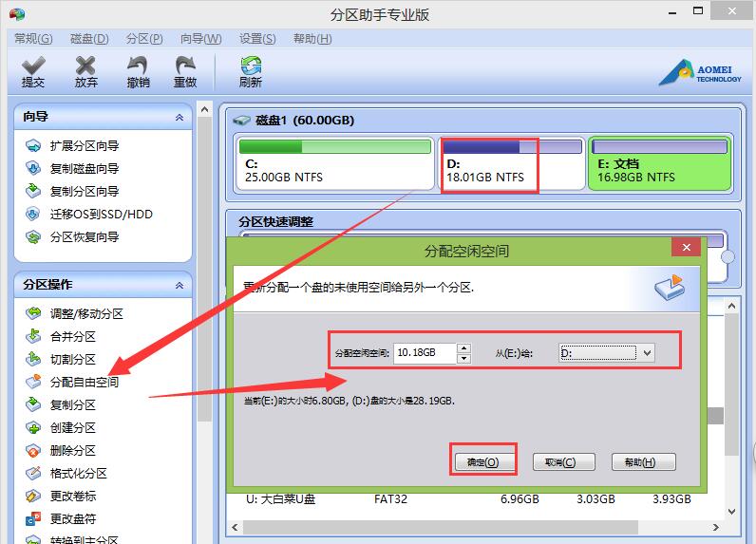
Task: Click the horizontal scrollbar left arrow
Action: [x=235, y=527]
